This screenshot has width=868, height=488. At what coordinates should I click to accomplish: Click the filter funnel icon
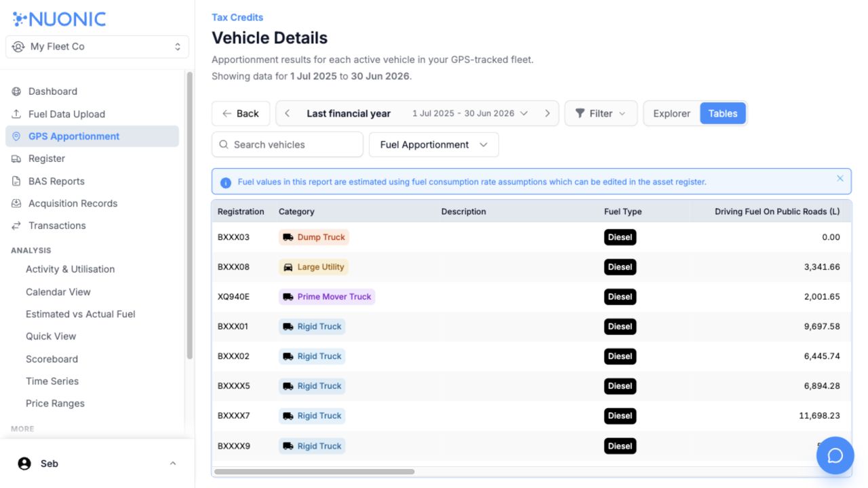click(580, 113)
